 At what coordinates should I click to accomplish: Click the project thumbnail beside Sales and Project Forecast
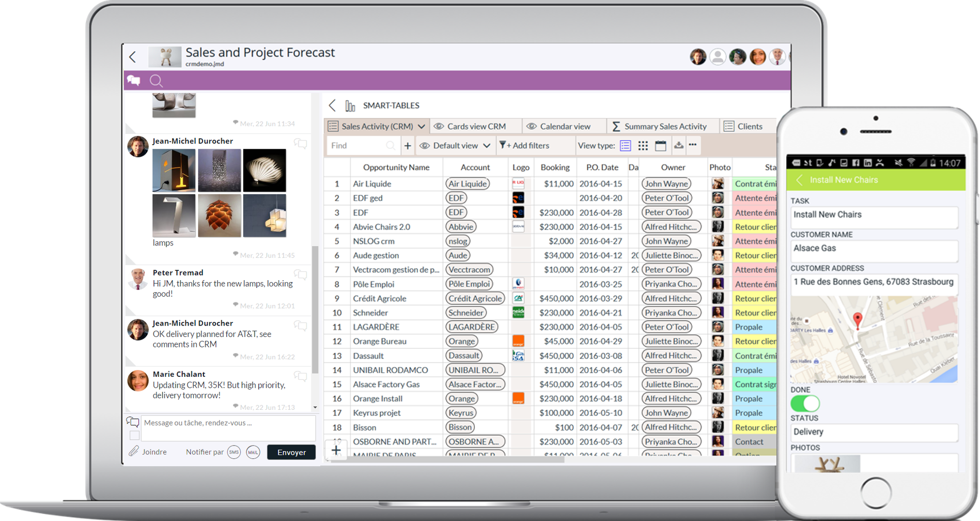click(165, 57)
